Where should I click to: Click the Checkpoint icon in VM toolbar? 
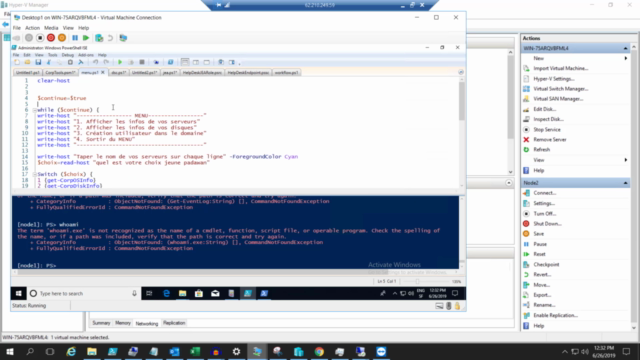click(99, 38)
